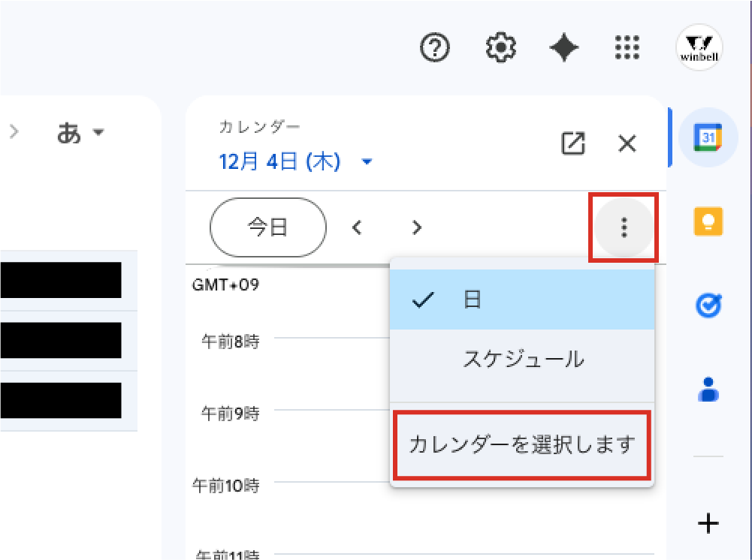Choose カレンダーを選択します from the menu
752x560 pixels.
(x=522, y=444)
